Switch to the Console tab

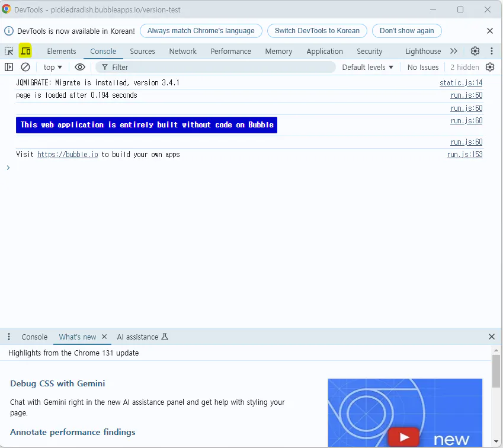[103, 52]
